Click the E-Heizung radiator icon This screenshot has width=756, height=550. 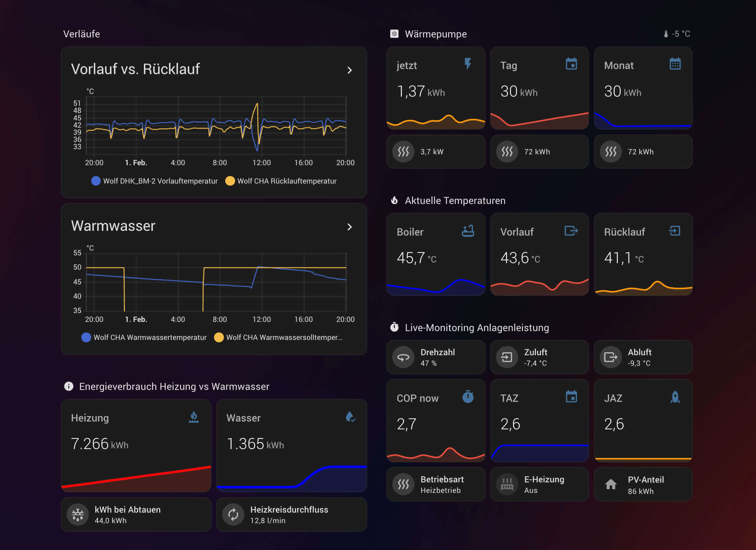(507, 484)
